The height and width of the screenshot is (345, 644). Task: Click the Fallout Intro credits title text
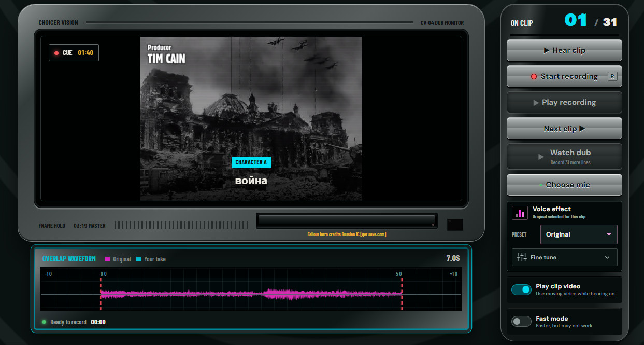pyautogui.click(x=347, y=234)
